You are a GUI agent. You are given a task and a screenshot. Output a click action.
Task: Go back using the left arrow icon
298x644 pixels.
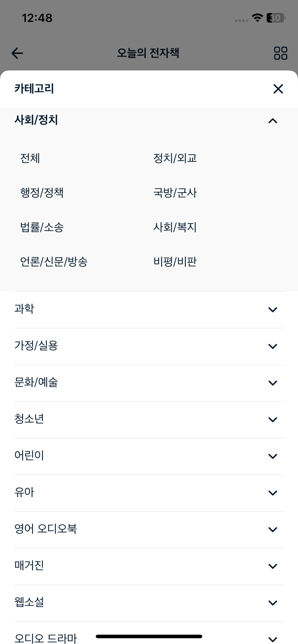(17, 53)
